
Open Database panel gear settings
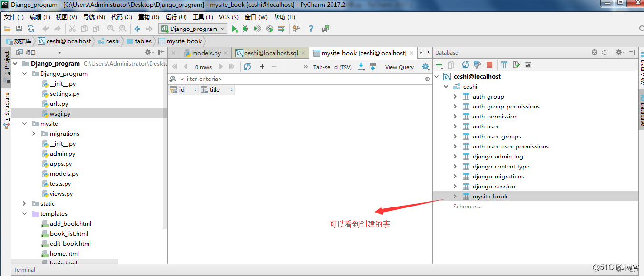pos(619,52)
